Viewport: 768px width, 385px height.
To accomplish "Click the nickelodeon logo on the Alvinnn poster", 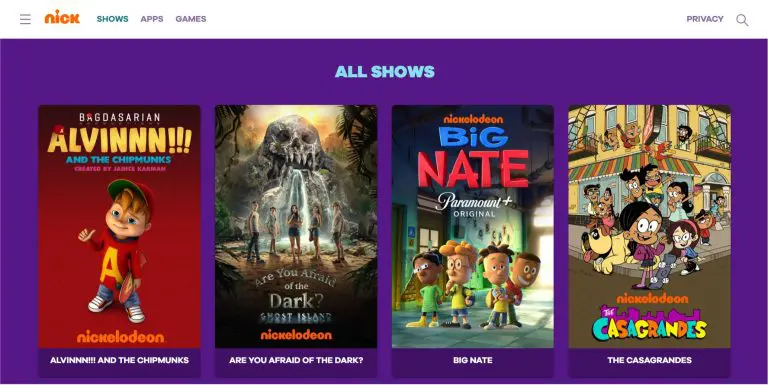I will (120, 337).
